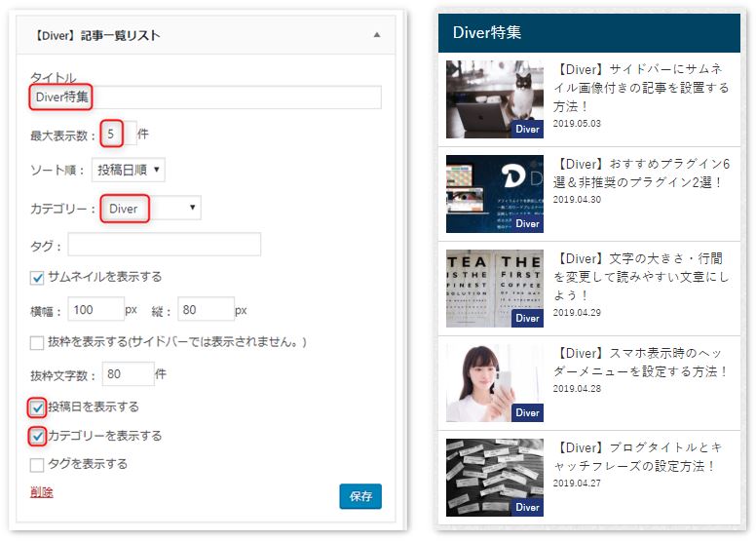Viewport: 756px width, 542px height.
Task: Click the blue 保存 button
Action: [360, 496]
